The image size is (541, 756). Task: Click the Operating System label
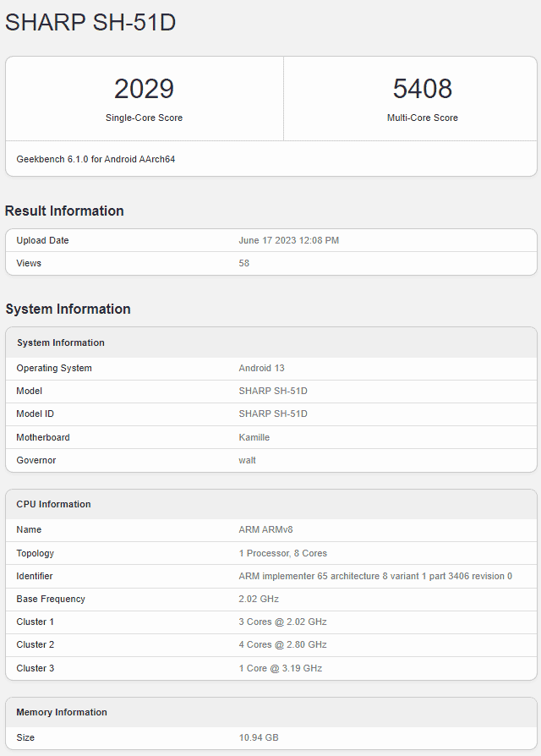click(54, 368)
